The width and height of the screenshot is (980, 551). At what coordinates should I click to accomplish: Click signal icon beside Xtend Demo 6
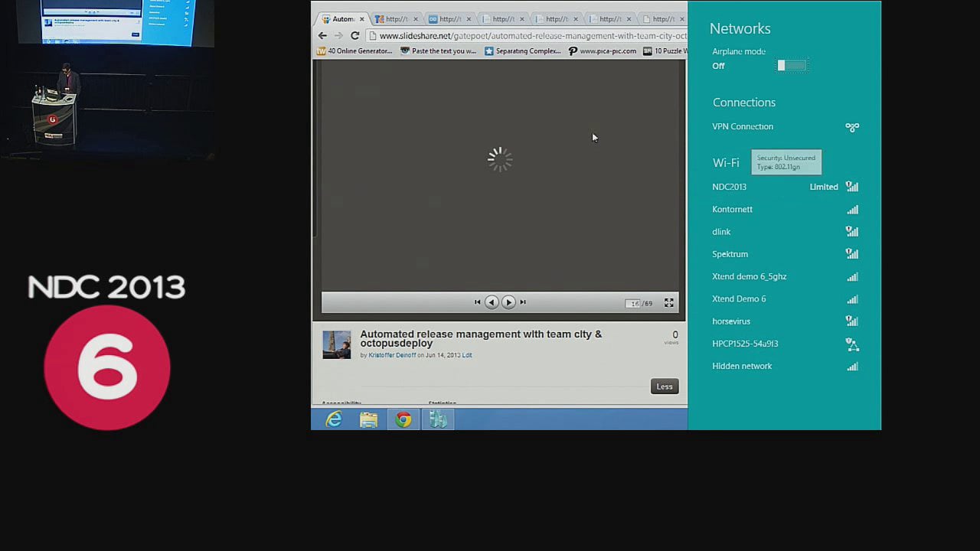852,298
